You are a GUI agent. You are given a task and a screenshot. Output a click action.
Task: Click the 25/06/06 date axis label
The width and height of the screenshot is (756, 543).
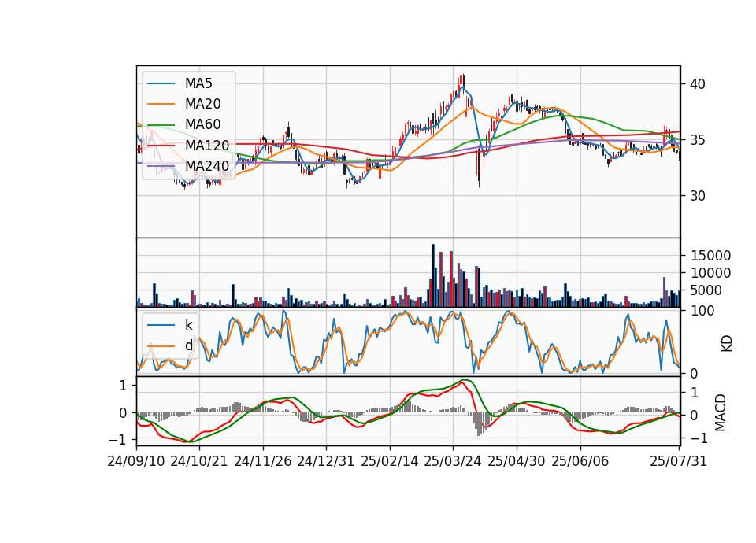[580, 461]
